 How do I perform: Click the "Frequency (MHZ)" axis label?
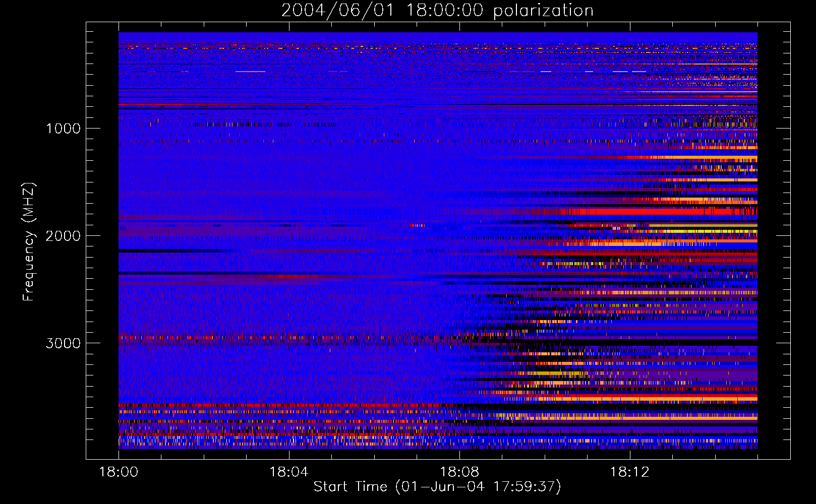(x=28, y=242)
